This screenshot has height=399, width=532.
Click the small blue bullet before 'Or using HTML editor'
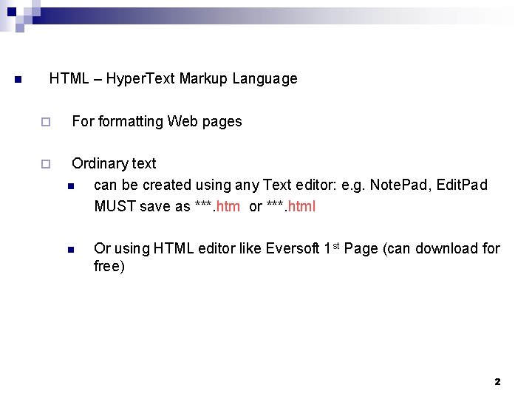[71, 250]
